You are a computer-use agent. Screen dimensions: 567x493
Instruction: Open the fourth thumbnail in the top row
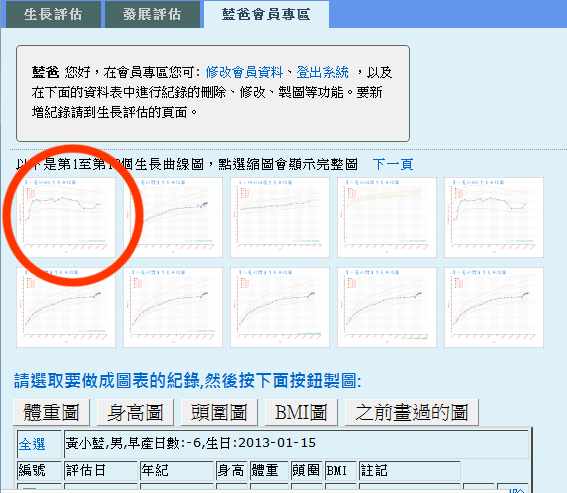387,217
